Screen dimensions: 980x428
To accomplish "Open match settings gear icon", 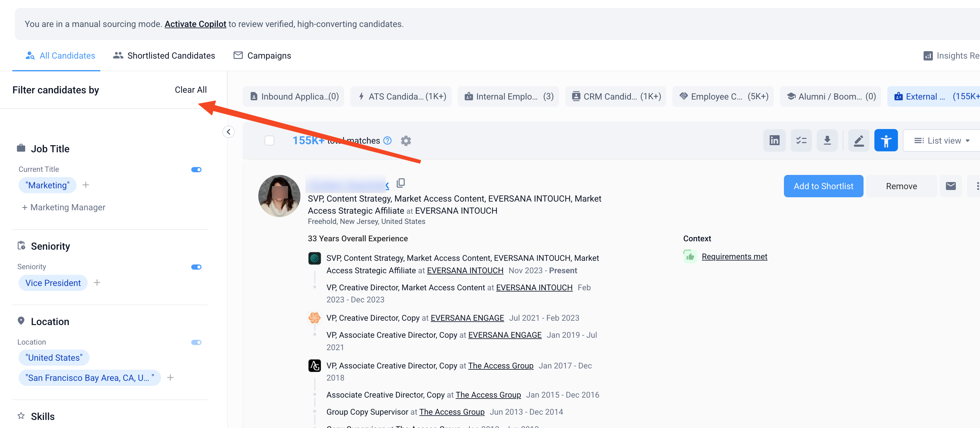I will (x=405, y=141).
